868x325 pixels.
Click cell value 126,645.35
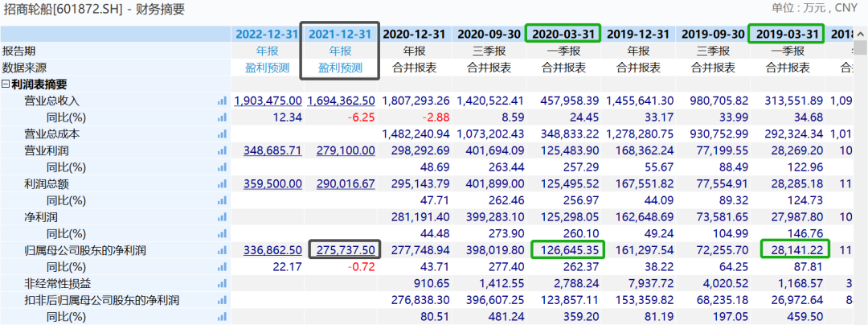(x=570, y=251)
